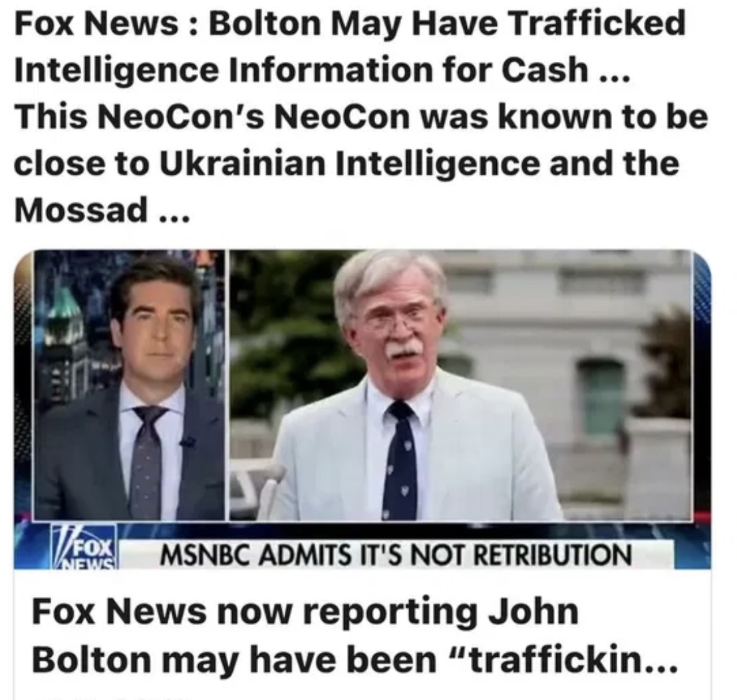Click the word "Mossad" in the post
This screenshot has width=737, height=700.
point(80,209)
